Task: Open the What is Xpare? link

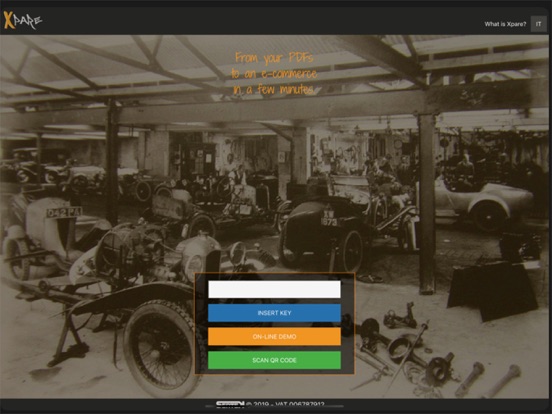Action: [x=505, y=24]
